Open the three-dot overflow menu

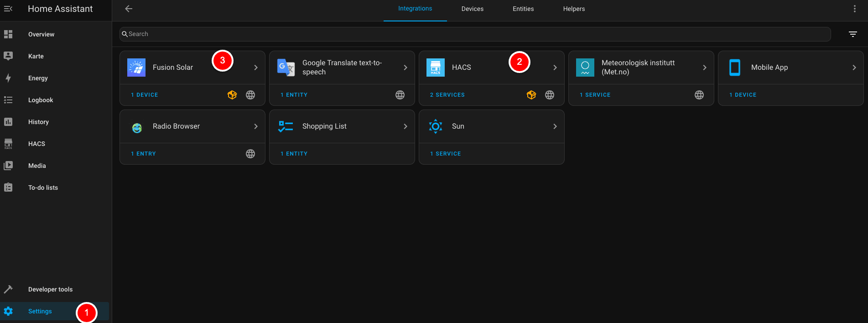pos(854,9)
